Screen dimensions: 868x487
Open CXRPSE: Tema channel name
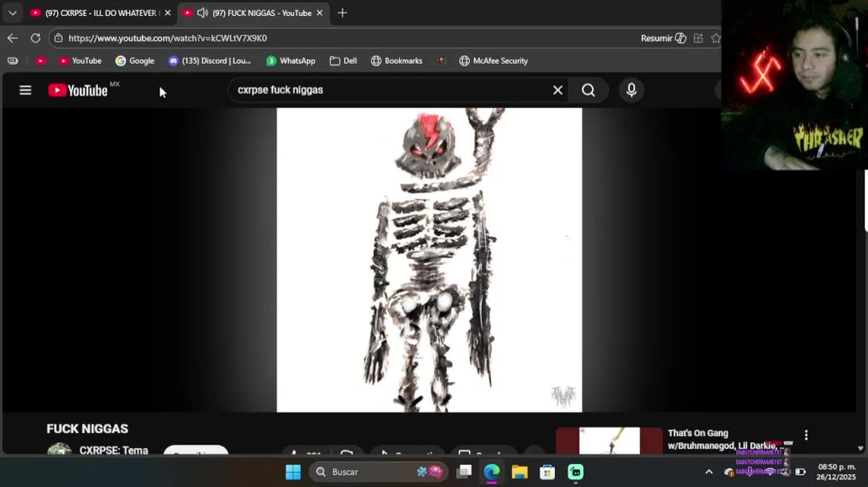coord(114,450)
